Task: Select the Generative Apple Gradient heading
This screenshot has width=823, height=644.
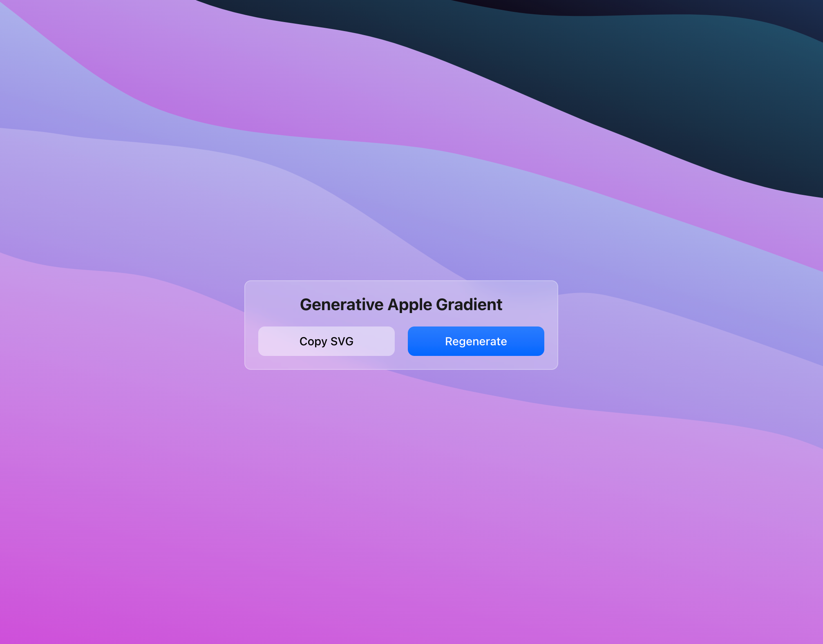Action: (x=401, y=305)
